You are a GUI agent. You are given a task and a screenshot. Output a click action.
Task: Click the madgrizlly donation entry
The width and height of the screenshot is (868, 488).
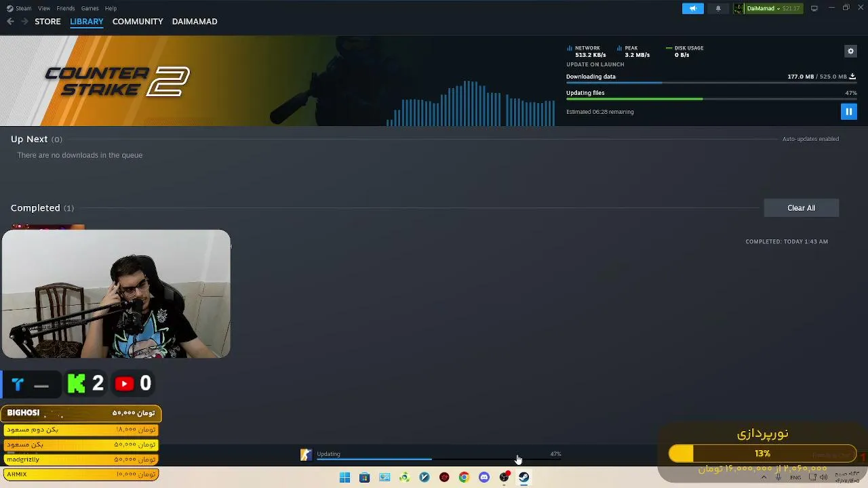click(81, 460)
